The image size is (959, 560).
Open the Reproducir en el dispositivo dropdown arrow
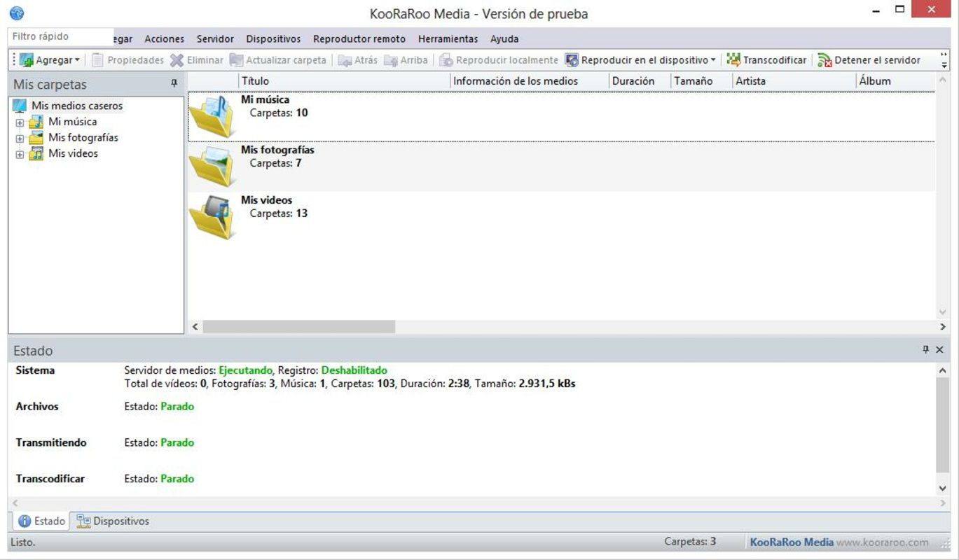(713, 60)
